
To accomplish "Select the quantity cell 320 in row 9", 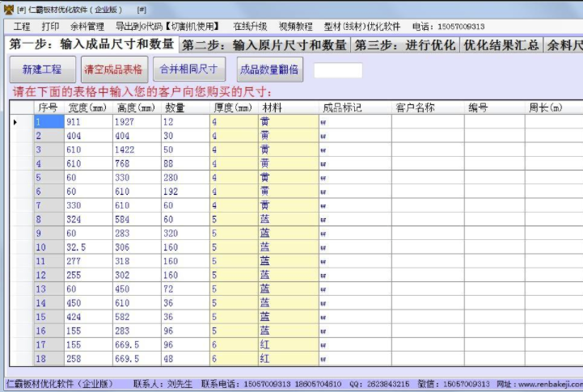I will (185, 234).
